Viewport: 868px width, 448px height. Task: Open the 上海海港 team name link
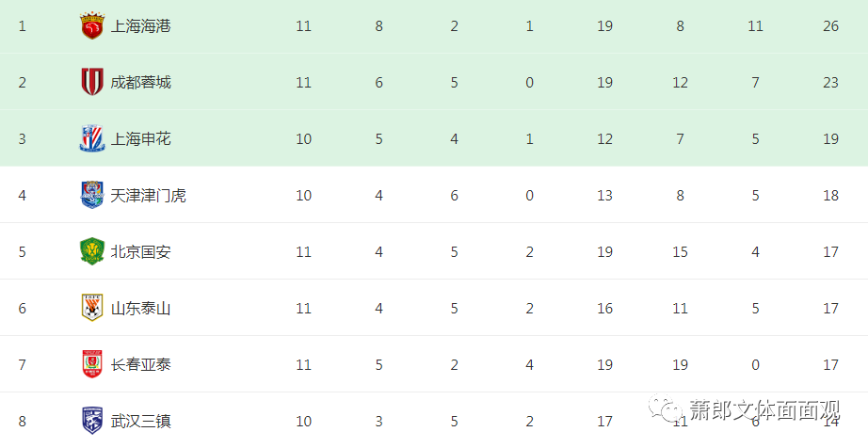140,26
